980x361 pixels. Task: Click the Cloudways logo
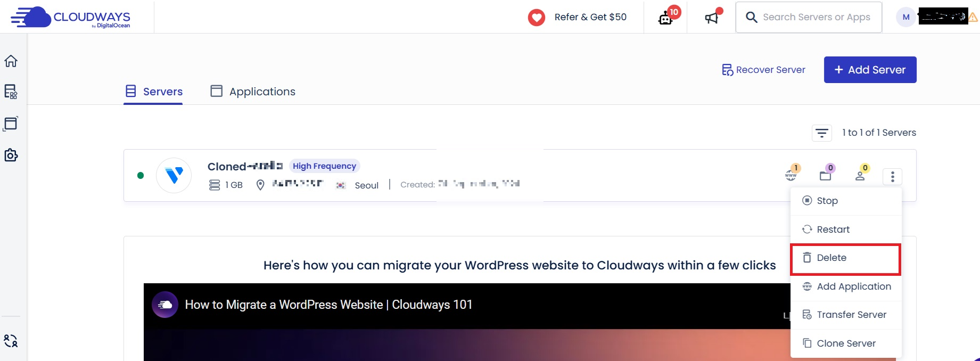(70, 17)
